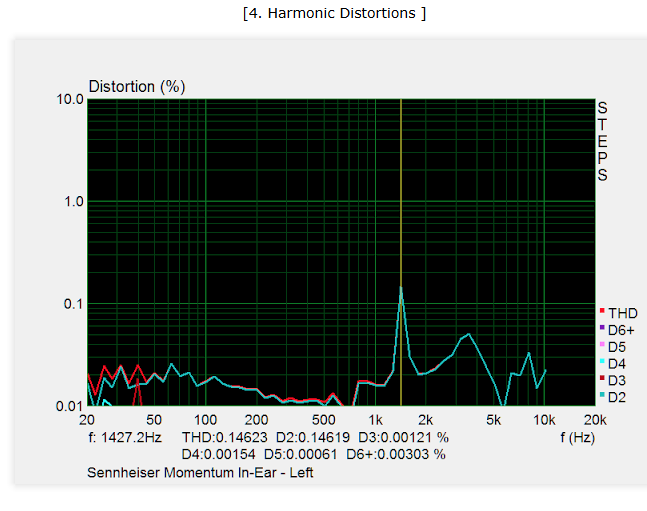Click the red THD legend swatch
This screenshot has height=511, width=647.
602,310
